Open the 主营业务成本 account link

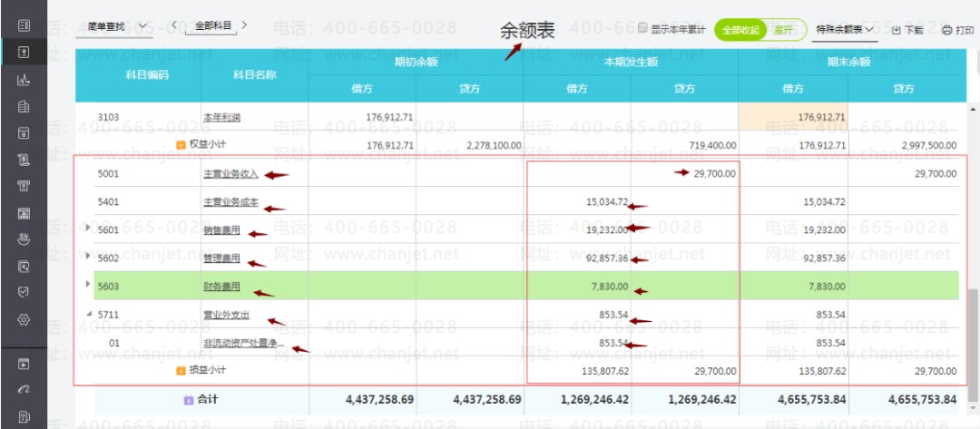230,202
